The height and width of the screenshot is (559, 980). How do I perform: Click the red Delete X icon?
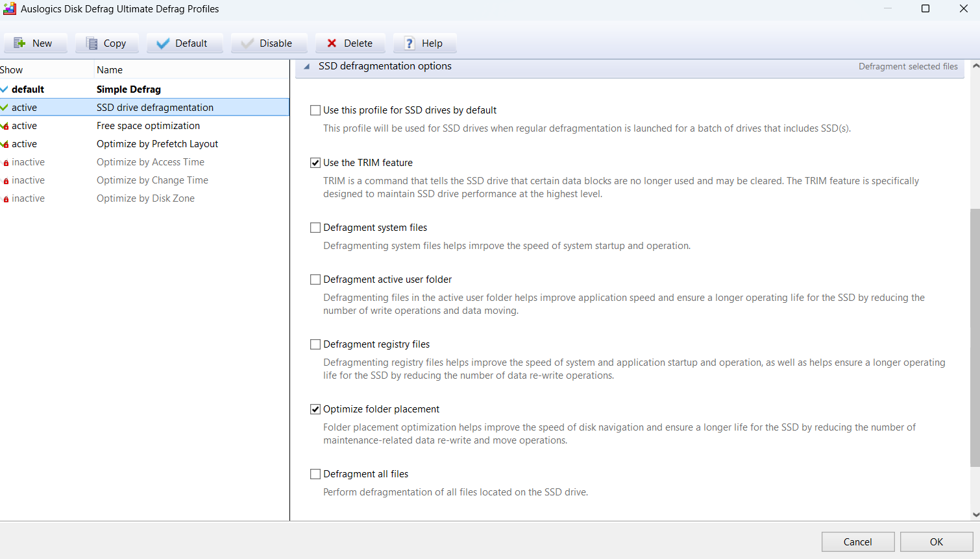click(332, 43)
